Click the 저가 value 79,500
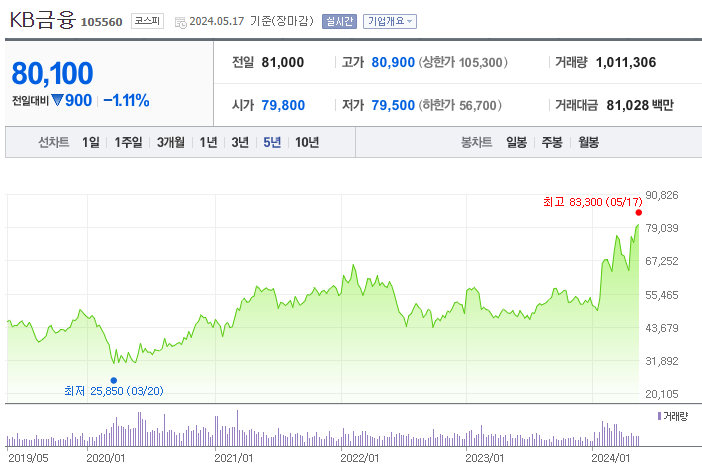 (393, 105)
